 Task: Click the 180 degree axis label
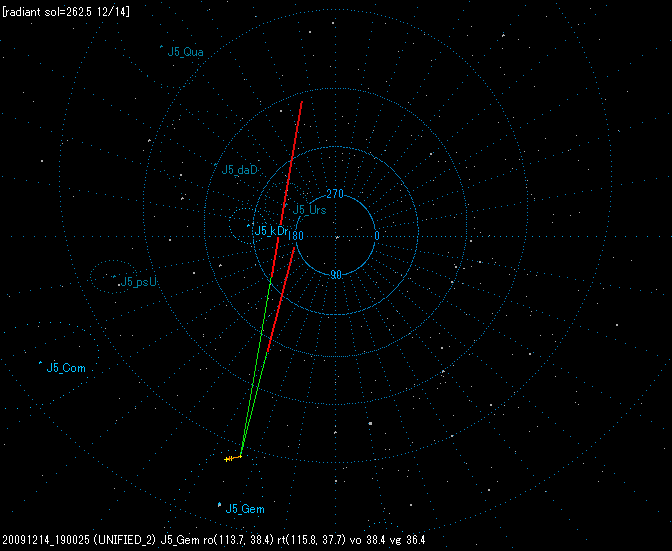[x=295, y=236]
